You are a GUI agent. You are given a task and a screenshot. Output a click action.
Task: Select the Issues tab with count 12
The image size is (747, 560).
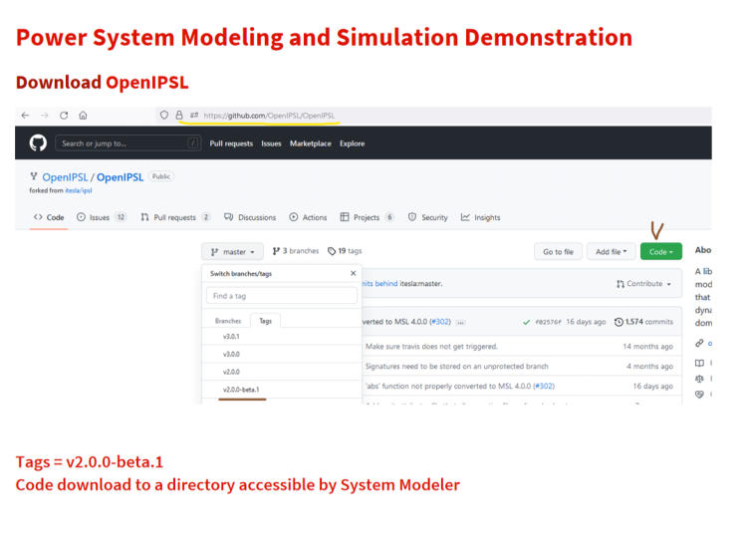click(x=101, y=217)
